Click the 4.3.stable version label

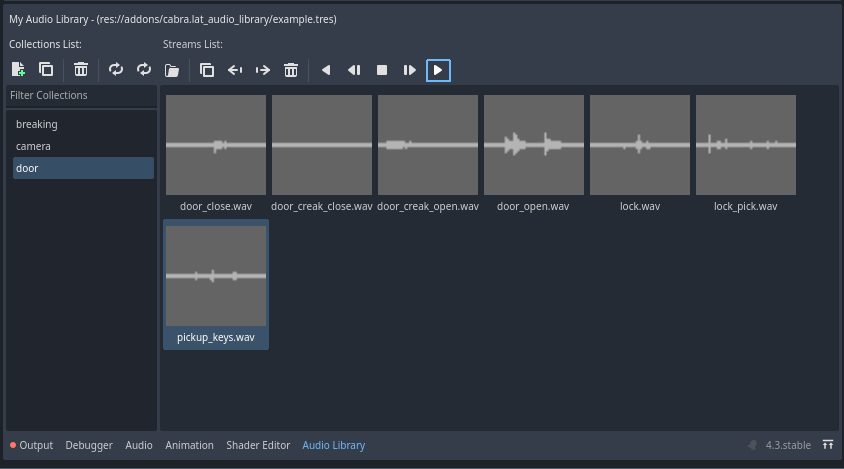click(x=788, y=445)
